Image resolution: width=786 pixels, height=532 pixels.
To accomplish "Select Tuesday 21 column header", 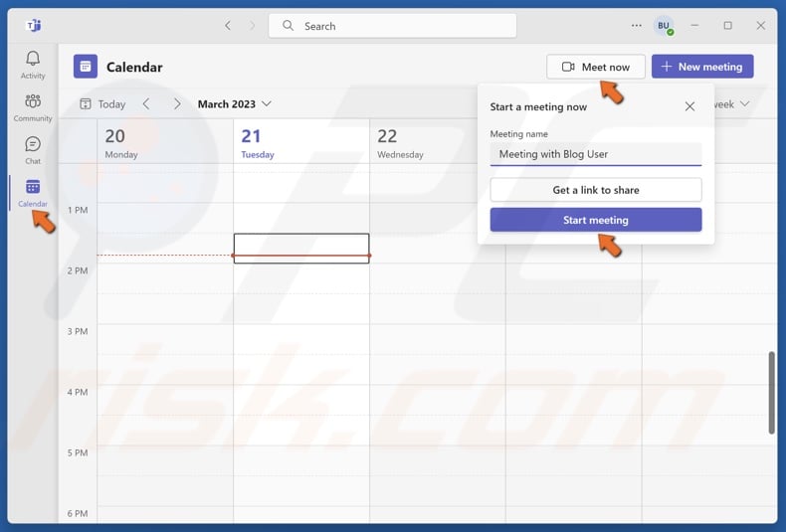I will click(x=301, y=142).
